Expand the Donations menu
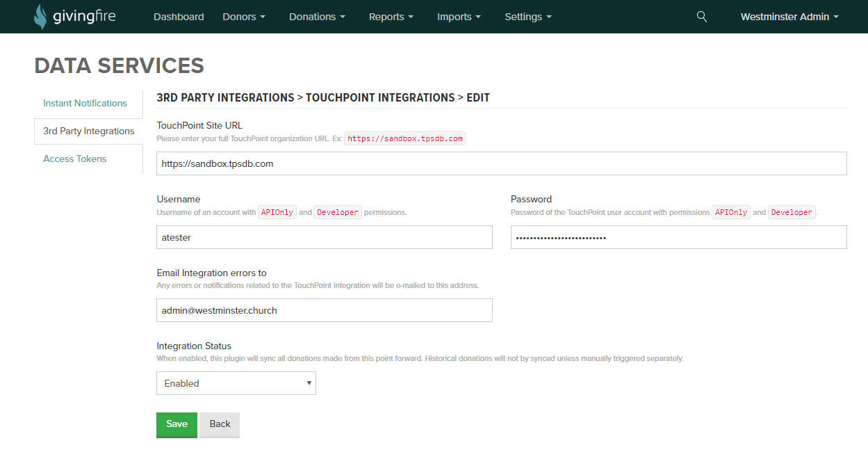Image resolution: width=868 pixels, height=466 pixels. (x=318, y=17)
